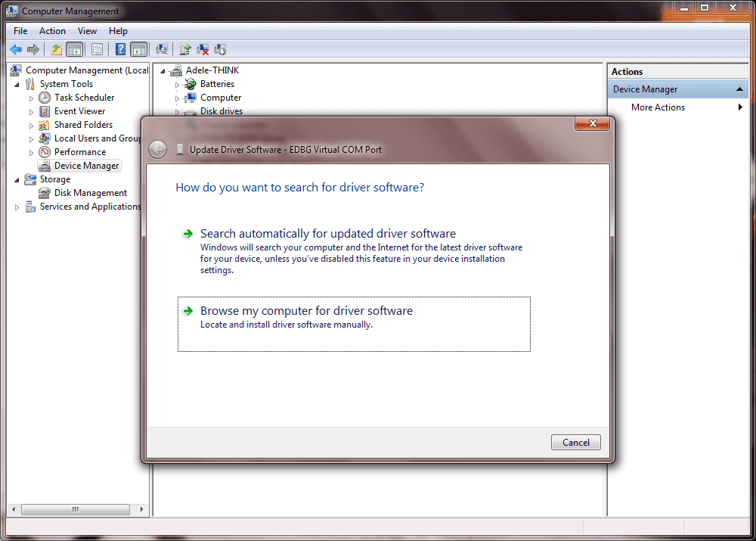
Task: Open the View menu
Action: (87, 31)
